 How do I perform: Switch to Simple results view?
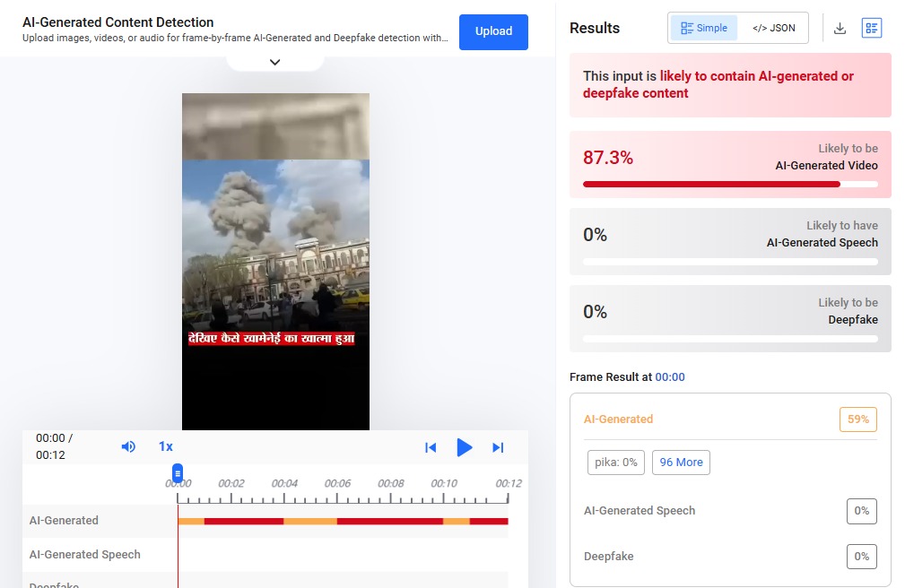click(x=704, y=28)
